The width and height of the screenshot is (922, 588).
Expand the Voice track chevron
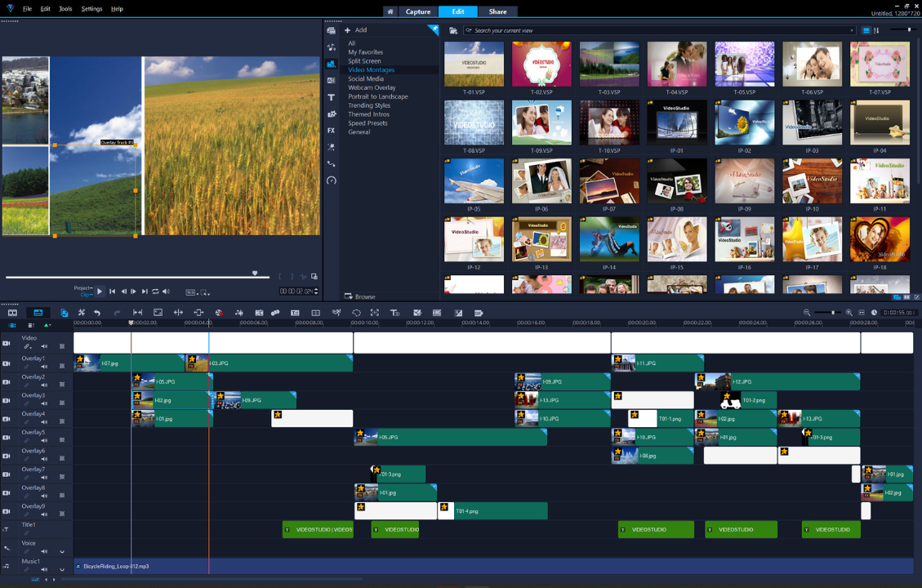coord(62,551)
